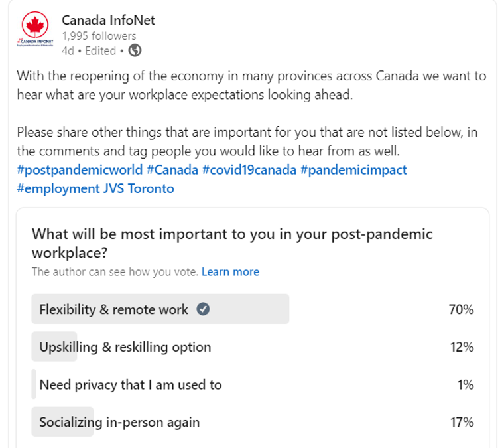Click the 17% result percentage
This screenshot has width=504, height=448.
[462, 422]
